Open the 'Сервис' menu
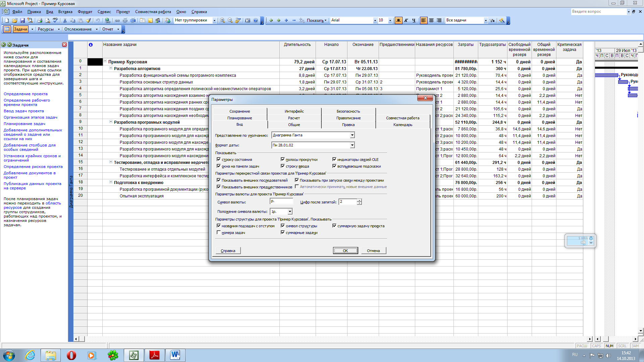This screenshot has width=644, height=362. click(x=104, y=12)
